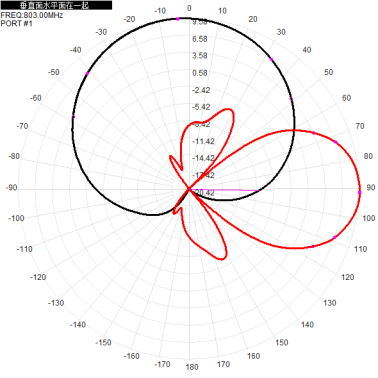Select the 180 degree angle label at bottom
Viewport: 378px width, 378px height.
coord(192,367)
